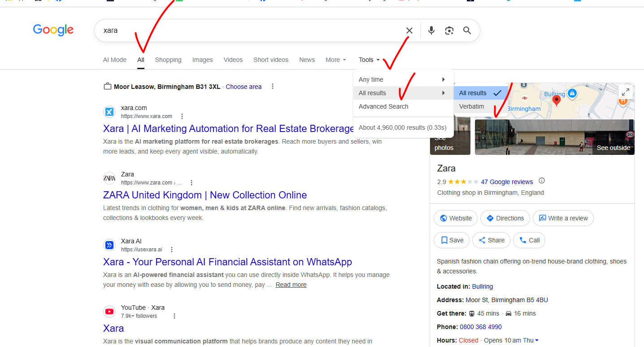Open the three-dot menu for YouTube Xara result
The width and height of the screenshot is (644, 347).
[x=174, y=316]
